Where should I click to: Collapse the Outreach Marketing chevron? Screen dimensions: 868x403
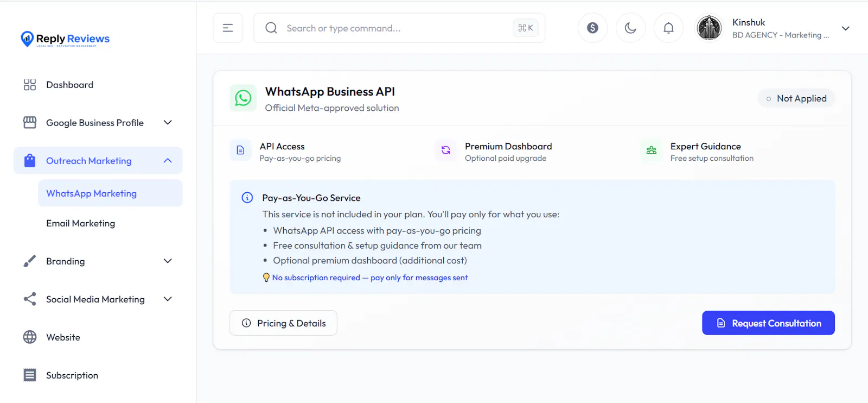[168, 161]
